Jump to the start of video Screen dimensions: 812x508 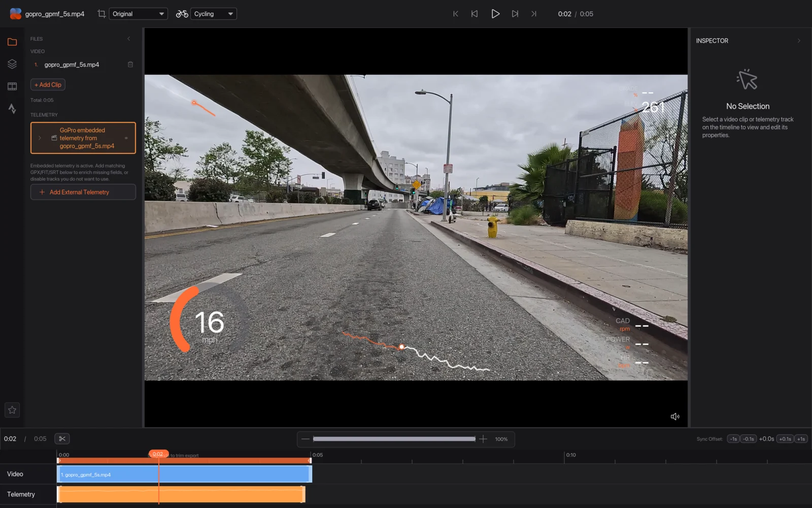(x=456, y=14)
